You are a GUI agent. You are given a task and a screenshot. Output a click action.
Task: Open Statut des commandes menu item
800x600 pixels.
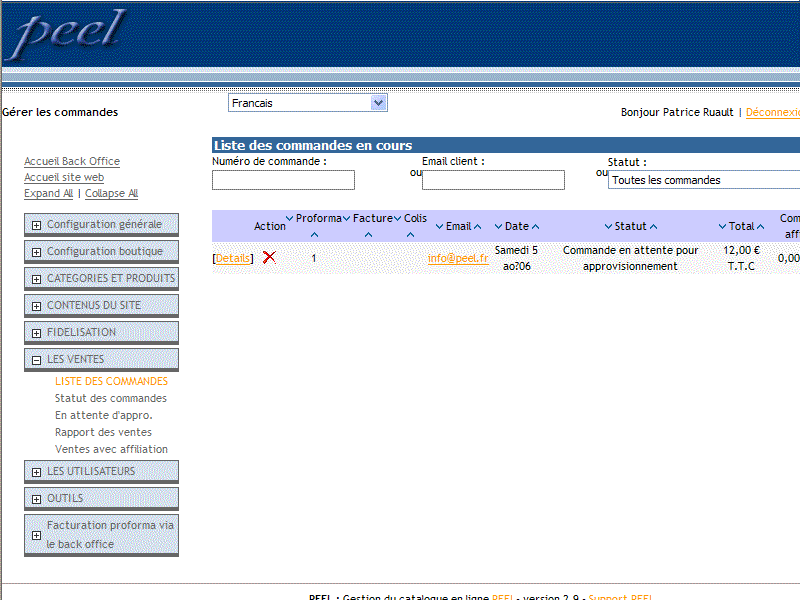pos(111,398)
